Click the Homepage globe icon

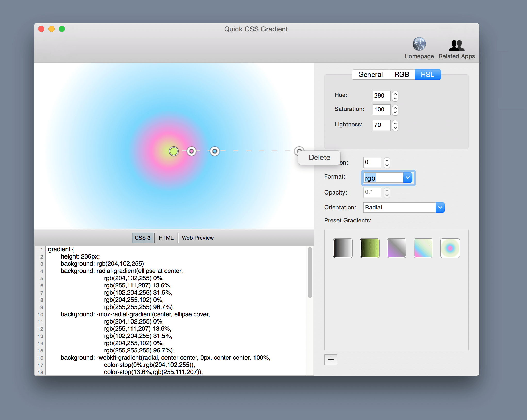[419, 45]
